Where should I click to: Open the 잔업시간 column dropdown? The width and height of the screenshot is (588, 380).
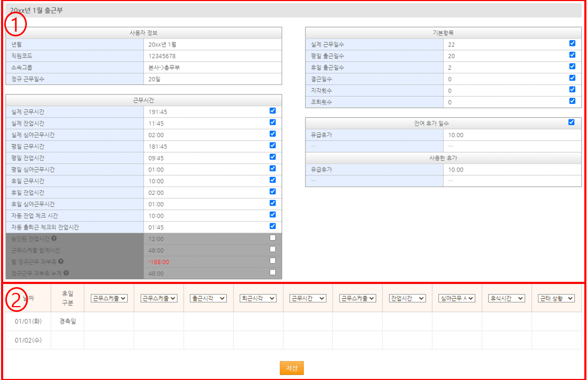point(407,298)
